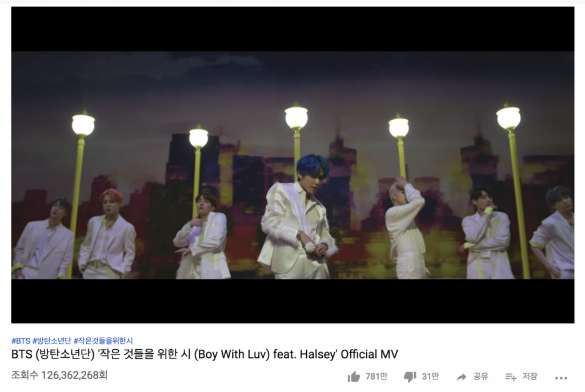The height and width of the screenshot is (392, 585).
Task: Click the 저장 save label
Action: [530, 377]
